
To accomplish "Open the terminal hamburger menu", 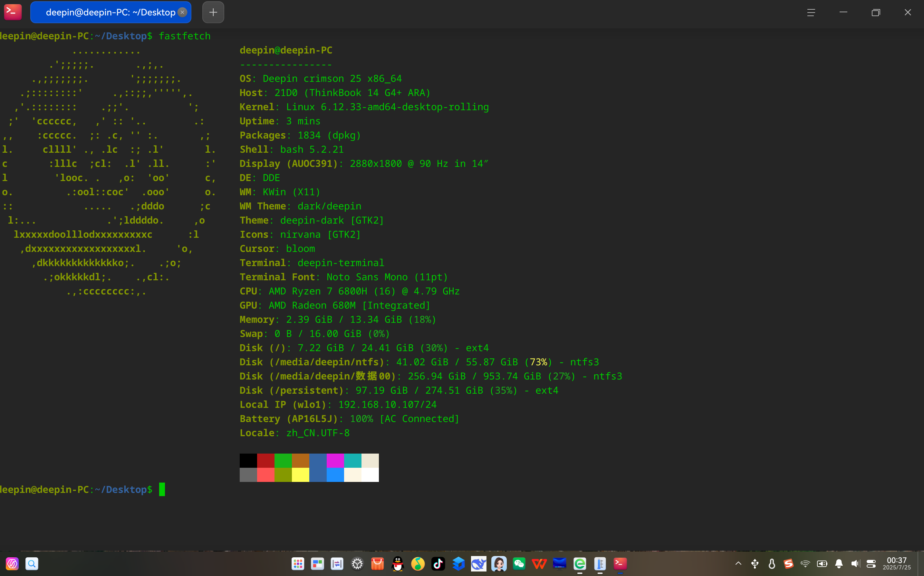I will [x=811, y=12].
